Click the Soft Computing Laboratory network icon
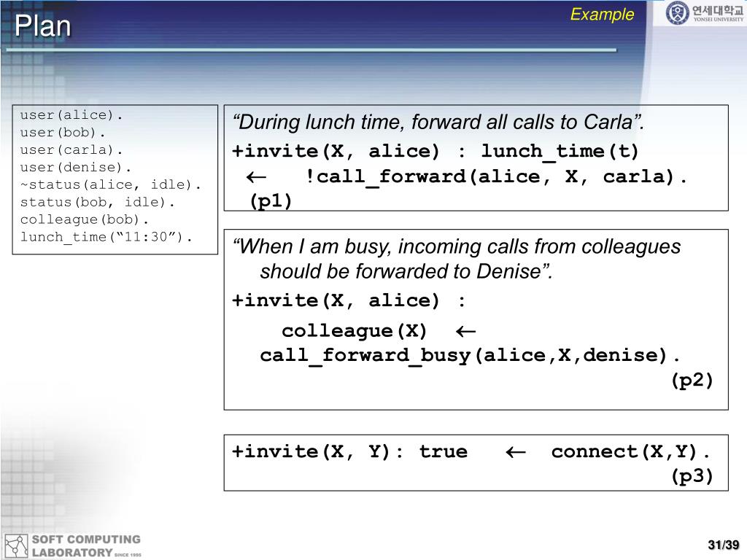The image size is (747, 560). coord(16,545)
